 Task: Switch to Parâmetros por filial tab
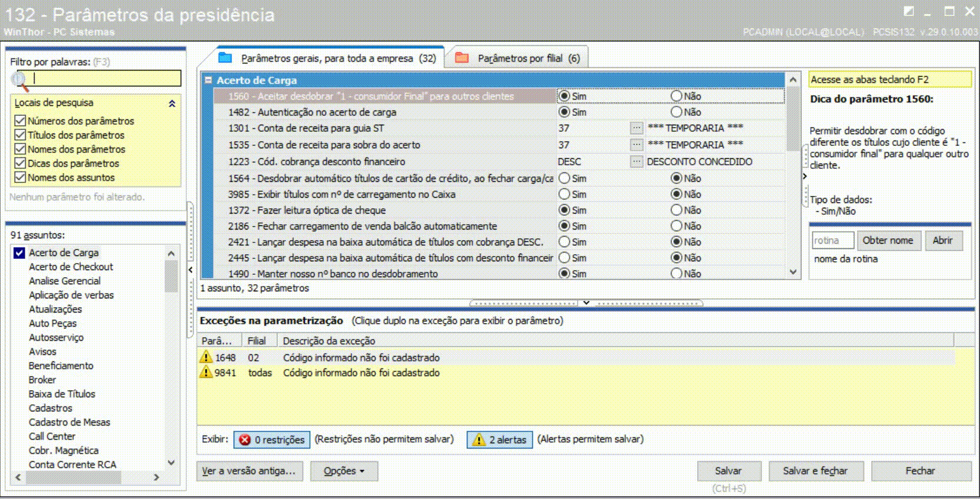pyautogui.click(x=518, y=58)
